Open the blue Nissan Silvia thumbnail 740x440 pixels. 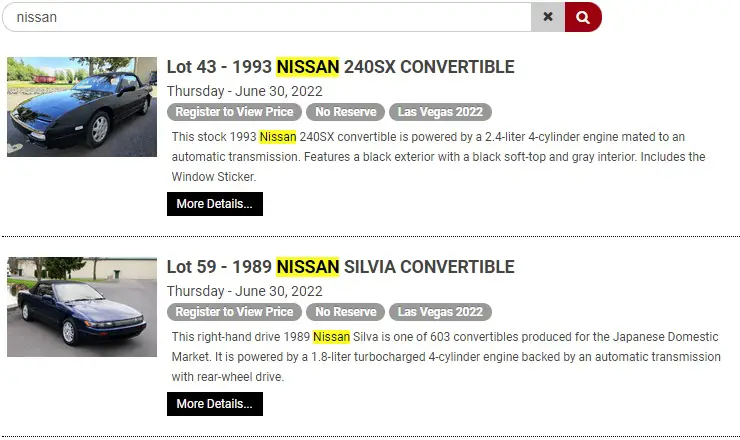82,307
